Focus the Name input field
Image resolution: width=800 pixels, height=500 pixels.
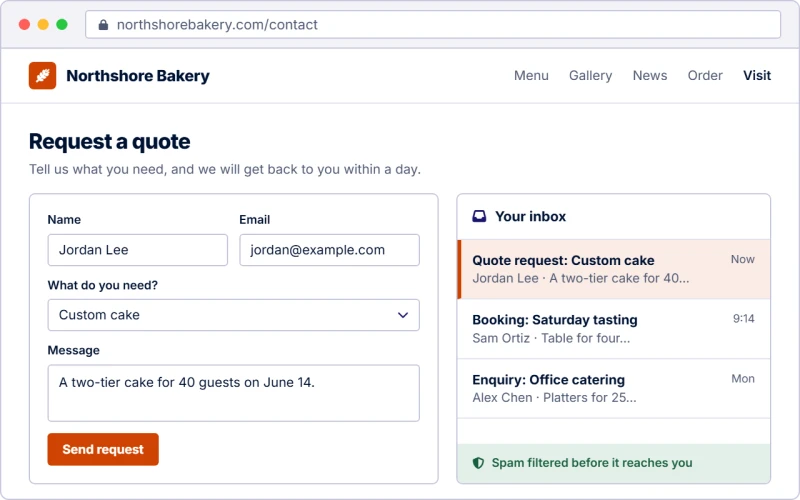pos(138,250)
